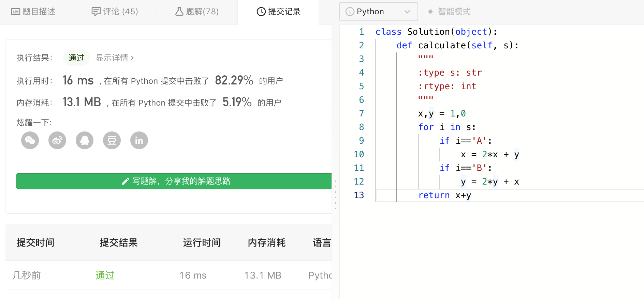Share result via Douban icon
Screen dimensions: 644x299
[112, 140]
